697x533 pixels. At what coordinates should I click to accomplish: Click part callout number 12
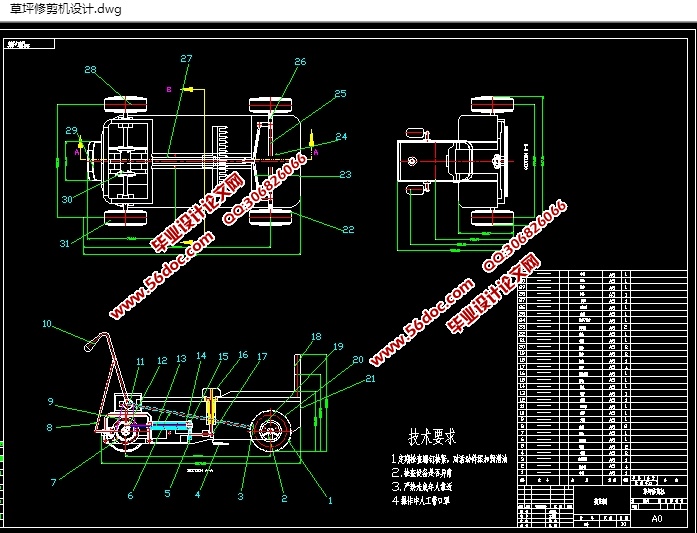[162, 361]
